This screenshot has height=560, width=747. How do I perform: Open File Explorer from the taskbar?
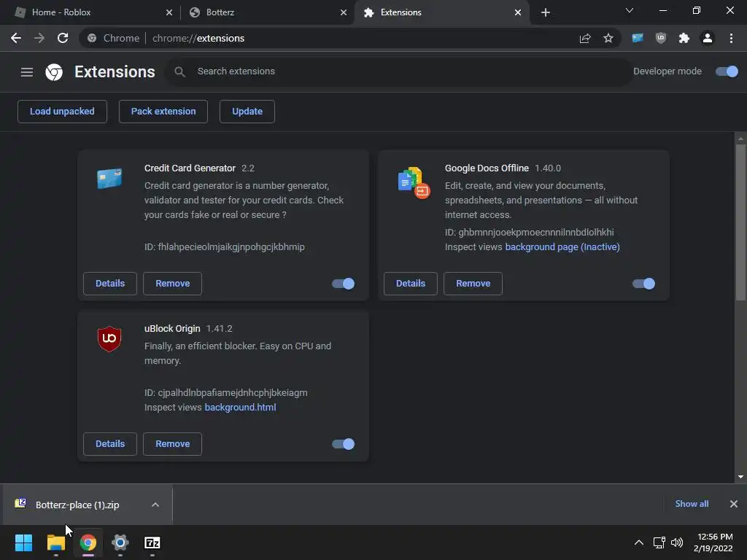[x=55, y=542]
